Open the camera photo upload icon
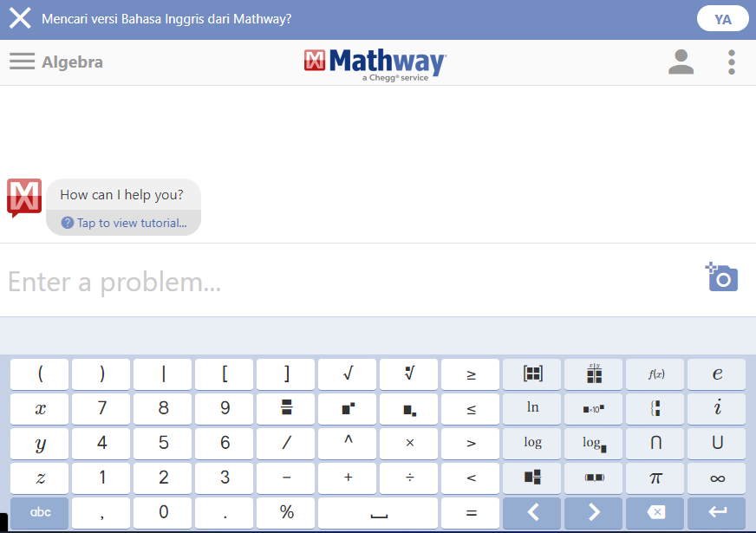Image resolution: width=756 pixels, height=533 pixels. tap(722, 277)
